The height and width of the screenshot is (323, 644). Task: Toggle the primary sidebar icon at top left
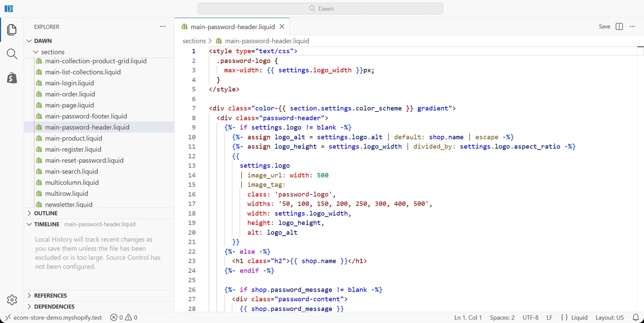tap(9, 8)
